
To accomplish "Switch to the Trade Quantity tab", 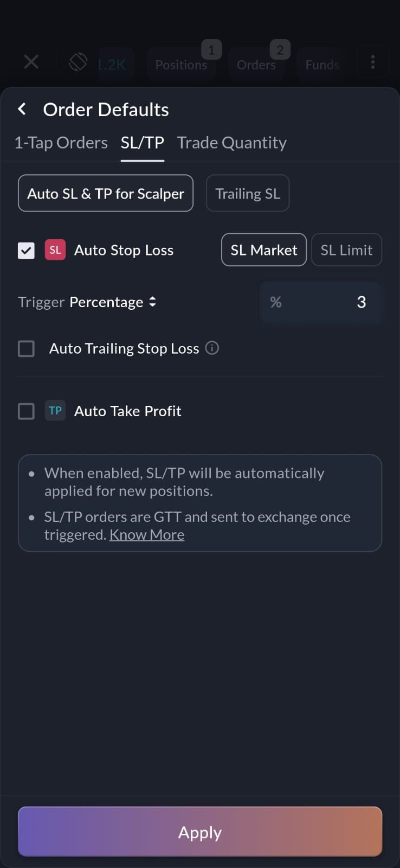I will [x=231, y=143].
